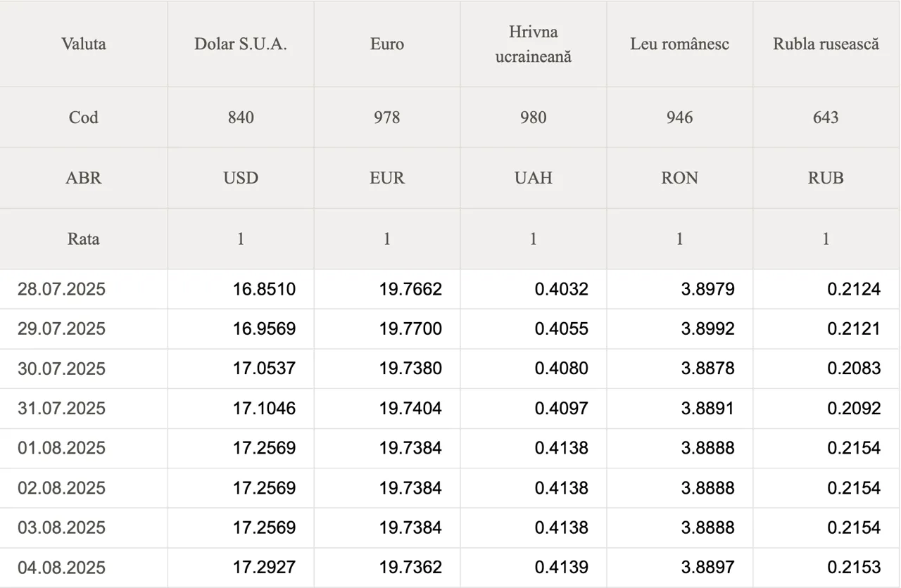901x588 pixels.
Task: Select the Leu românesc column header
Action: pyautogui.click(x=680, y=44)
